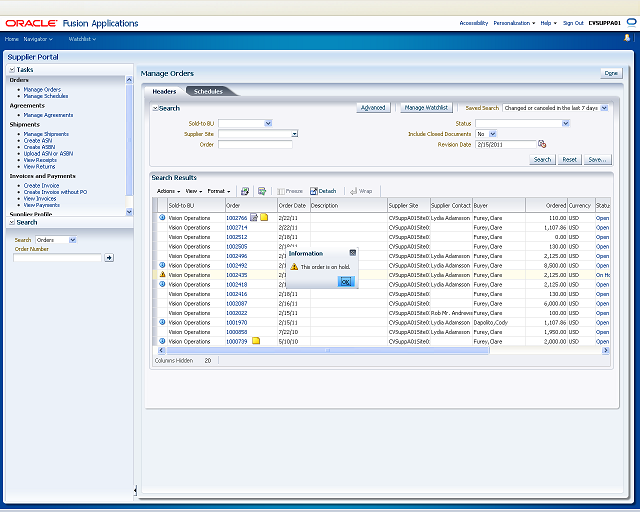Open the table Actions menu
Screen dimensions: 640x512
point(168,191)
